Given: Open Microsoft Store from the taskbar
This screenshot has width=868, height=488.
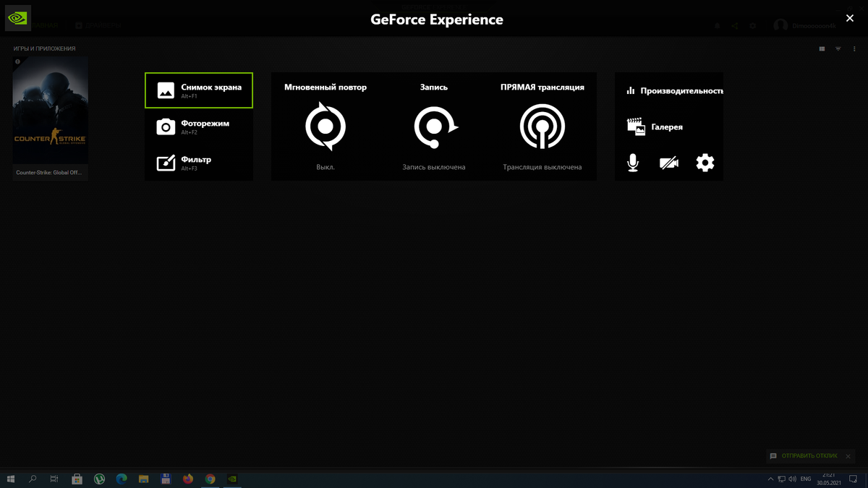Looking at the screenshot, I should click(x=77, y=479).
